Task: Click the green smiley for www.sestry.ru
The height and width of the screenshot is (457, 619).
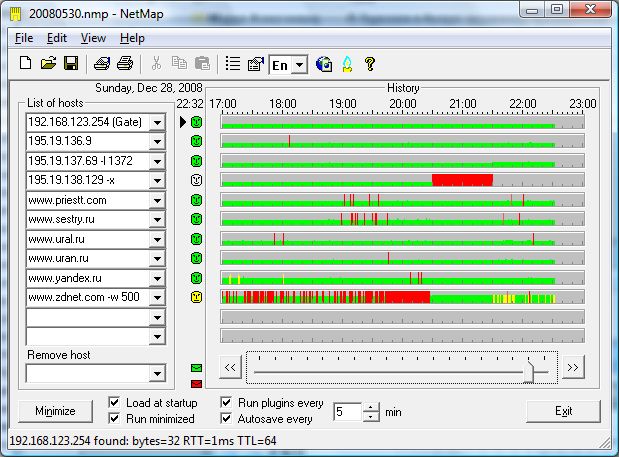Action: point(196,219)
